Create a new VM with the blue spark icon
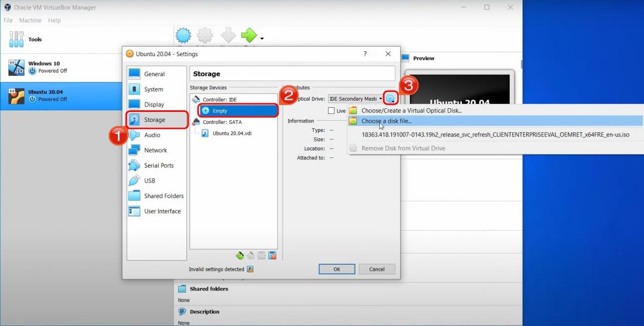Viewport: 644px width, 326px height. pos(184,35)
